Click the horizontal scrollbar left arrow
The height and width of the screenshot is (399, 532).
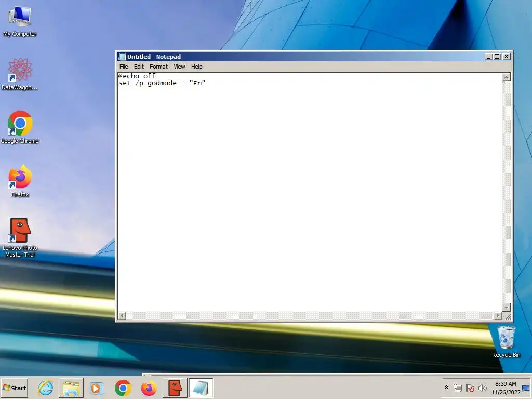[x=122, y=316]
